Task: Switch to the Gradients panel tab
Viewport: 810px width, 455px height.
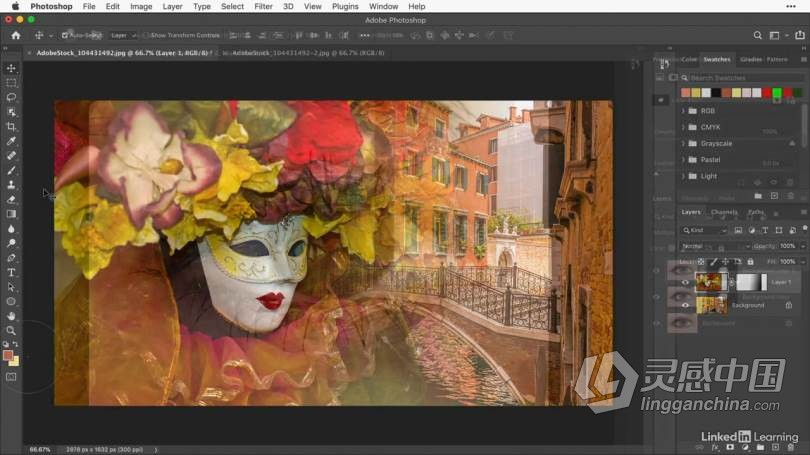Action: click(x=751, y=59)
